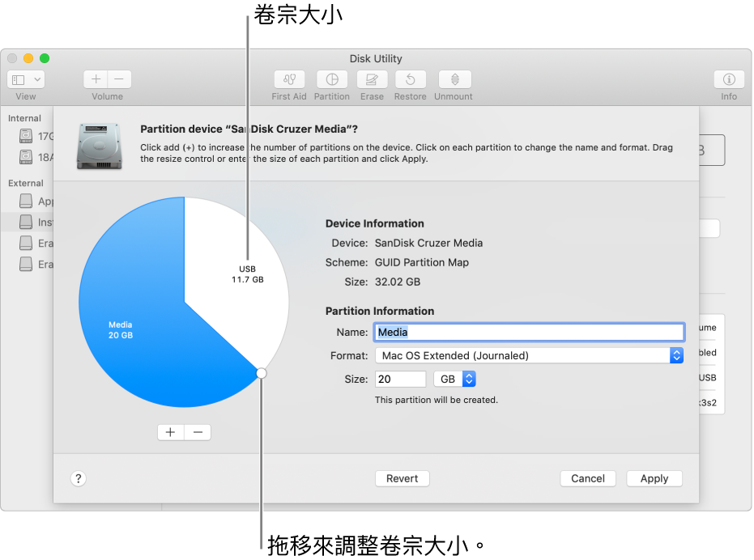Click the 32.02 GB device size value
The width and height of the screenshot is (754, 560).
[398, 282]
